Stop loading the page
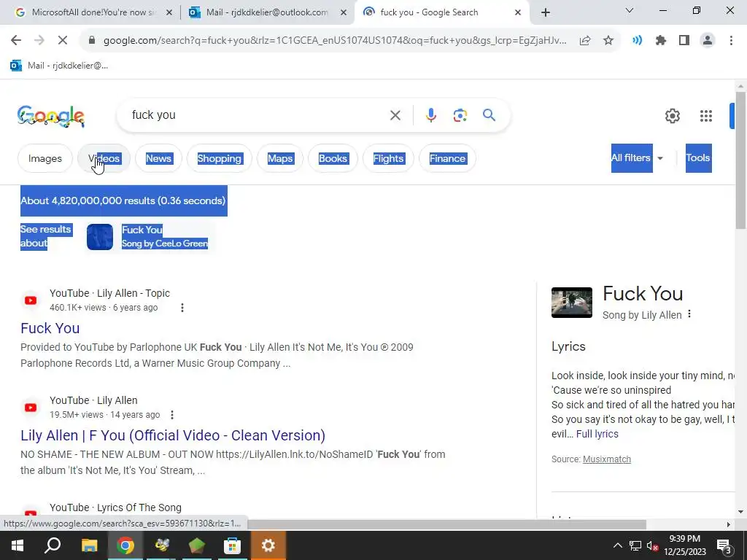The image size is (747, 560). tap(63, 41)
